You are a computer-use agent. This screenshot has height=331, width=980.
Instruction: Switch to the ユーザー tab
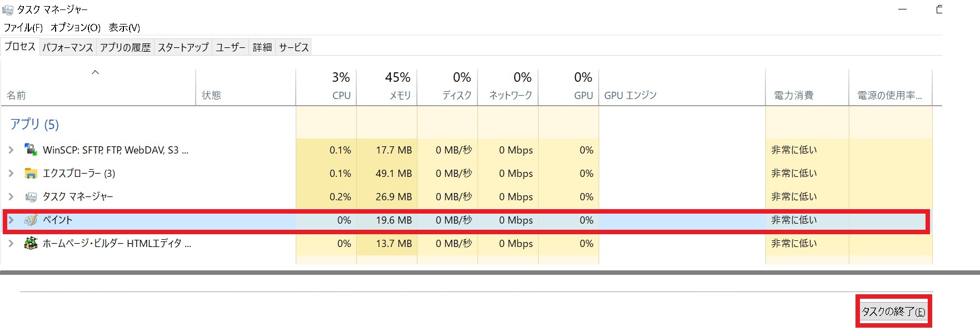tap(230, 47)
